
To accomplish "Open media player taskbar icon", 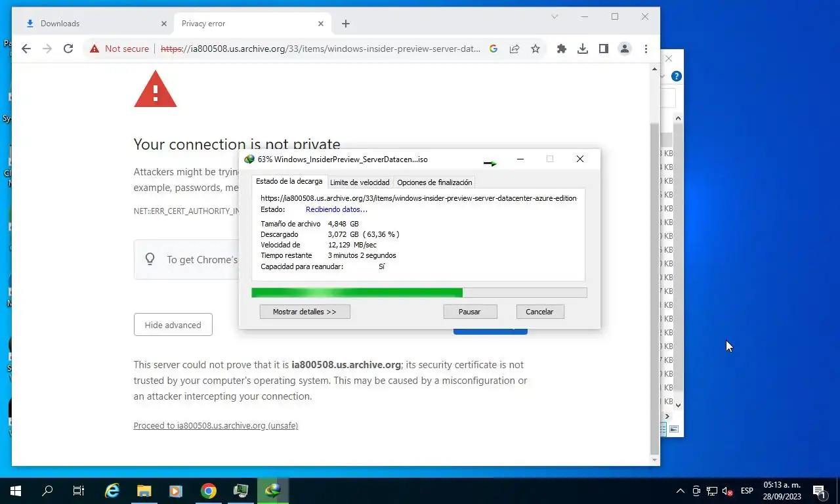I will (x=176, y=491).
